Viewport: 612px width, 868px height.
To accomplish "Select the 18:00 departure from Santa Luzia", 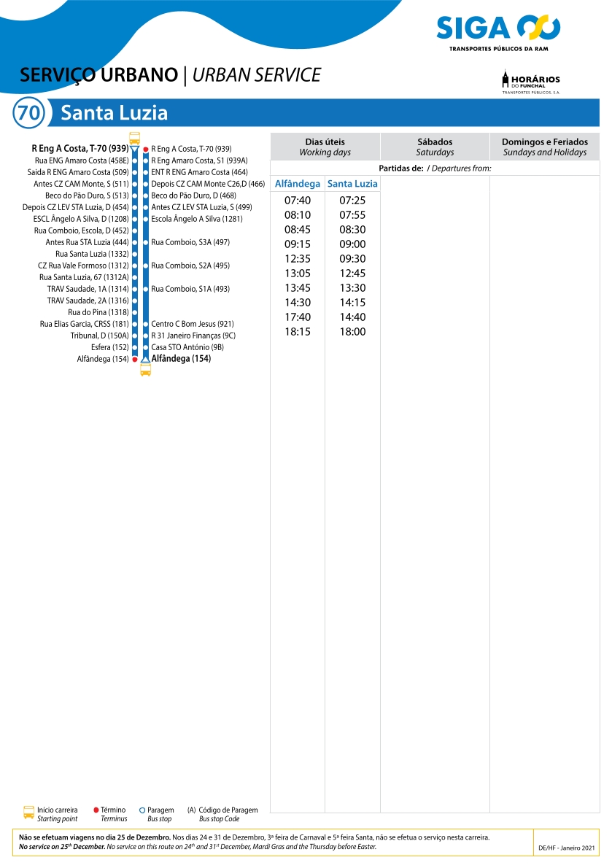I will [x=352, y=332].
